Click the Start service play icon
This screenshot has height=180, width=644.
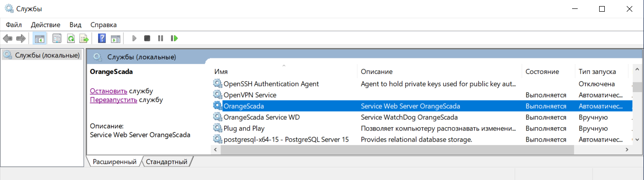coord(134,38)
